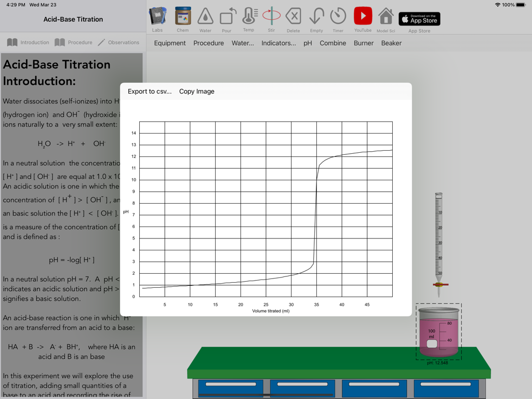Click Export to csv... in the graph popup

(150, 90)
